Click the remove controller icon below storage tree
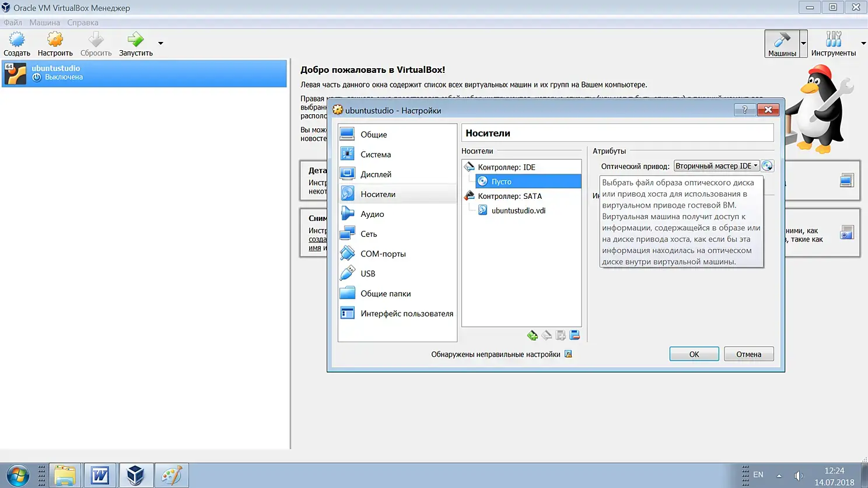 coord(547,335)
